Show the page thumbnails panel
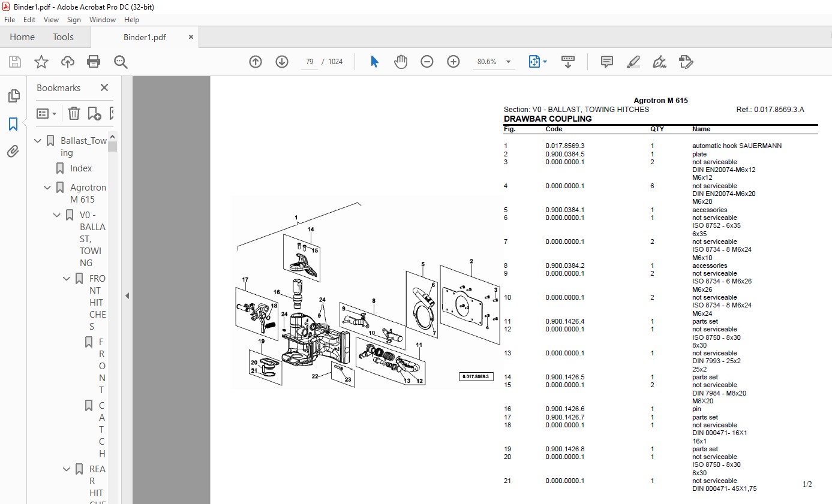 13,96
